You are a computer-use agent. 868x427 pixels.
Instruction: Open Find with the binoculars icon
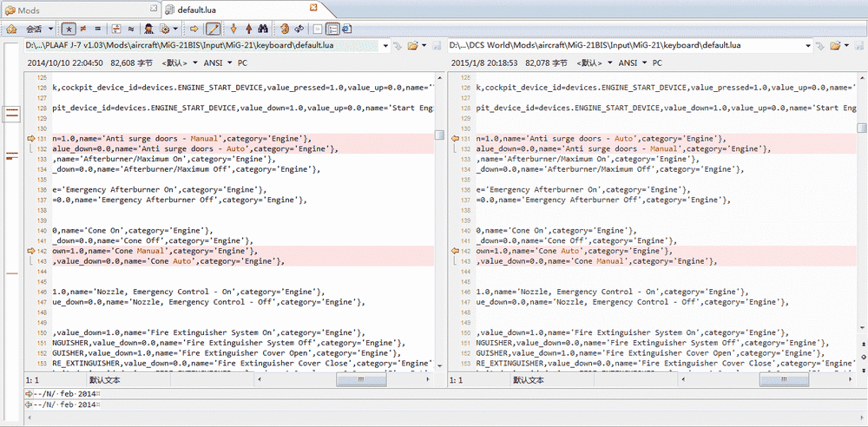tap(264, 29)
